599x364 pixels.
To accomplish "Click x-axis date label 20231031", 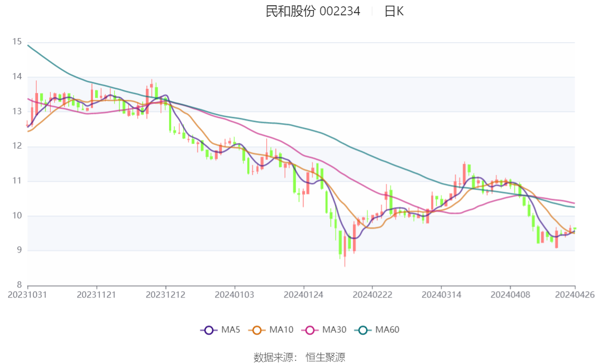I will [27, 295].
